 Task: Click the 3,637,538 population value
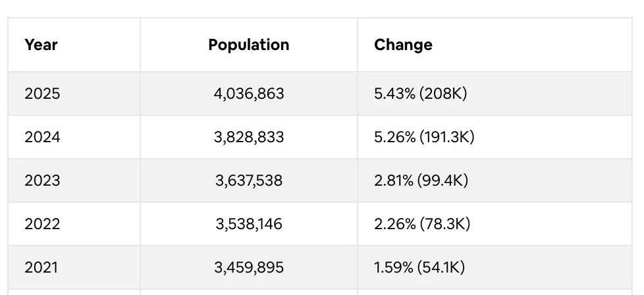pyautogui.click(x=249, y=180)
